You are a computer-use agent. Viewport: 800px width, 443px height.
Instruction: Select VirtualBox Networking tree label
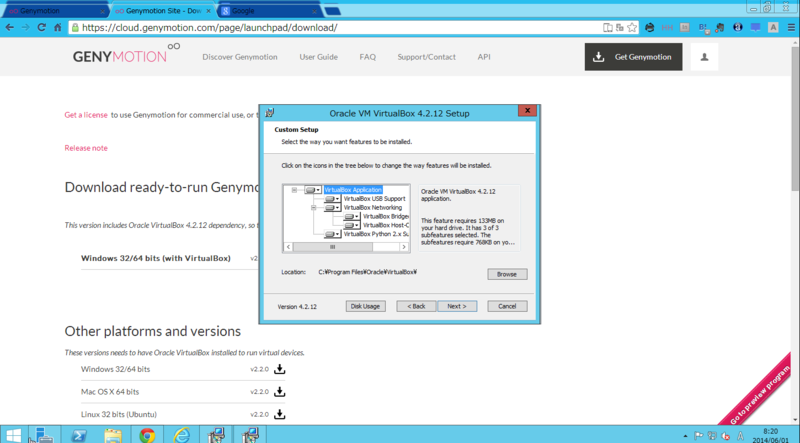pyautogui.click(x=372, y=208)
